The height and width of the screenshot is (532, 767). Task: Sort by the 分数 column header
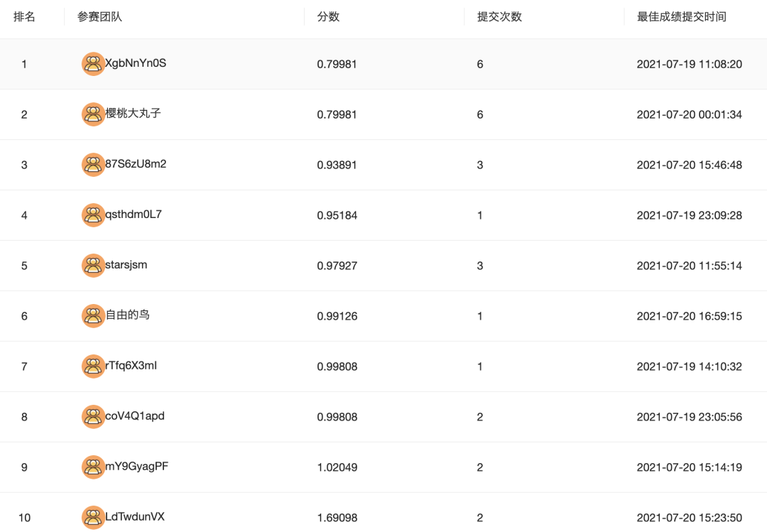tap(328, 17)
